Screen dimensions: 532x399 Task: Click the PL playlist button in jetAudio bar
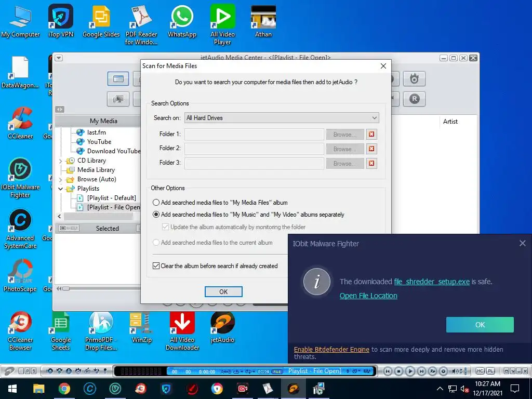pos(490,371)
